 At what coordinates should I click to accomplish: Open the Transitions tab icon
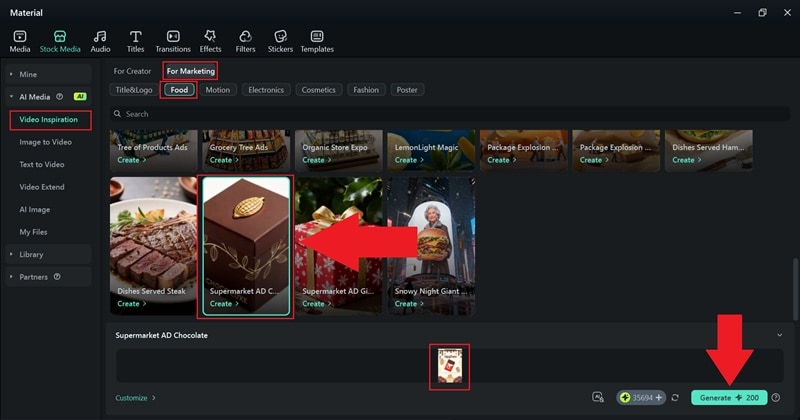click(x=173, y=36)
